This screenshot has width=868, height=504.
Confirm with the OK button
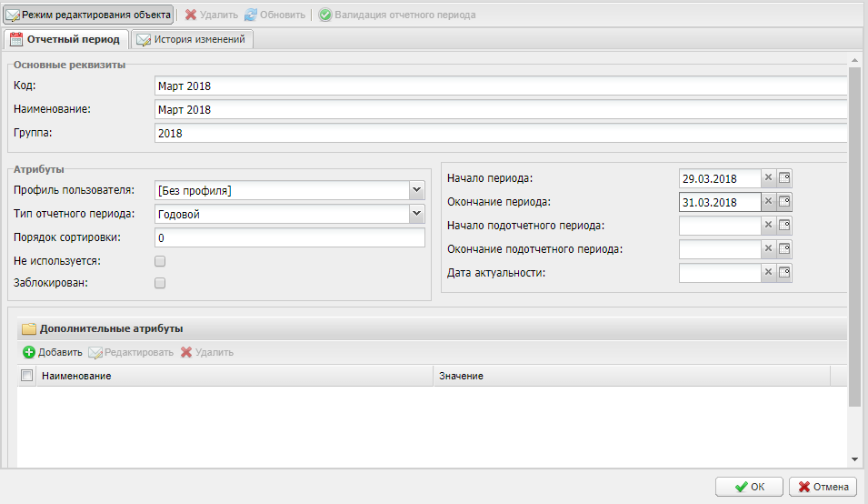[x=749, y=487]
